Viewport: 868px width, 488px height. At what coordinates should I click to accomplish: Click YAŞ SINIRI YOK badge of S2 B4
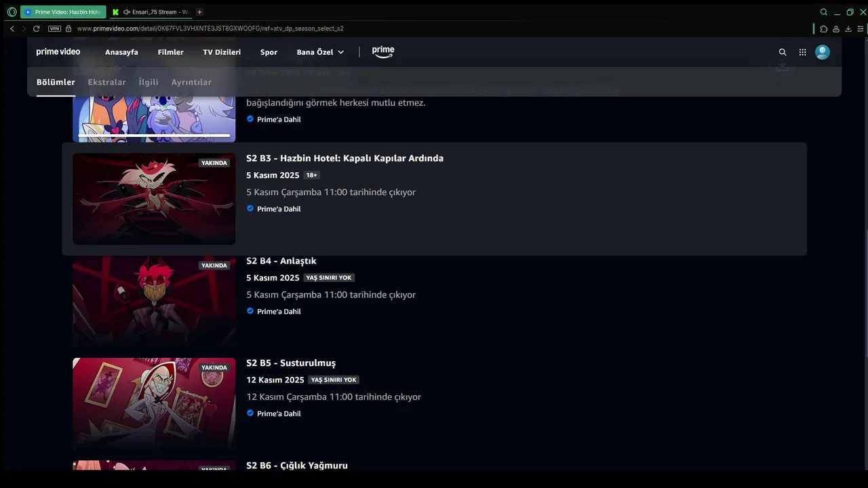[329, 278]
